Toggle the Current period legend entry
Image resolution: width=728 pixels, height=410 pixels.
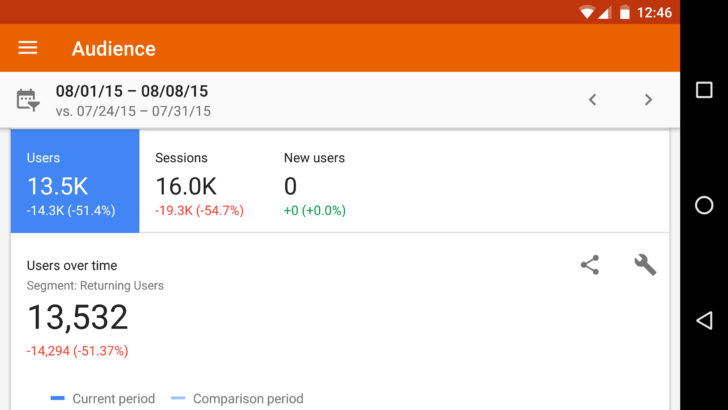tap(104, 398)
